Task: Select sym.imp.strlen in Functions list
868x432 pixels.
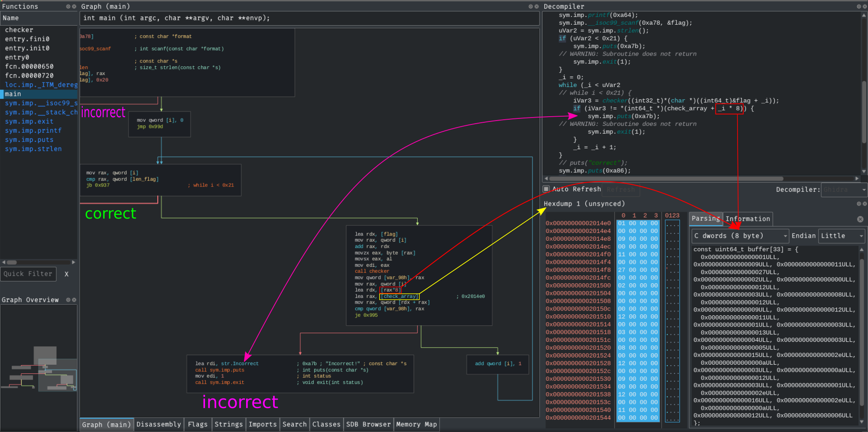Action: (x=33, y=149)
